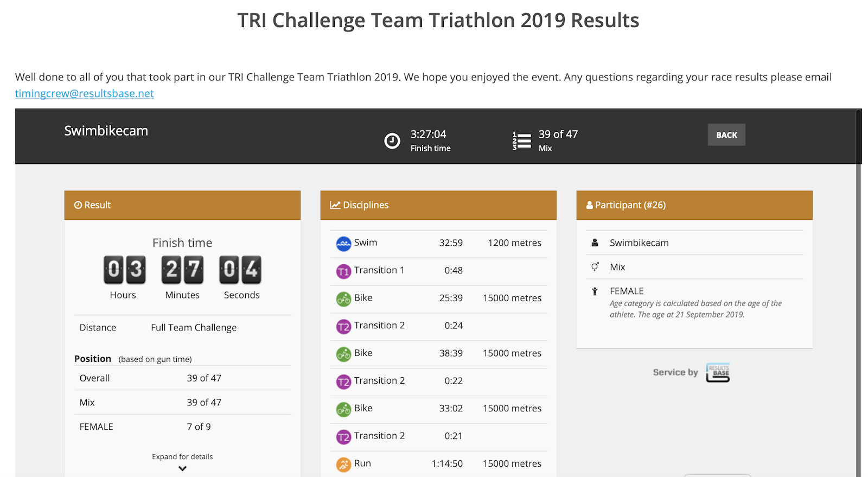Click the Results Base service logo
Screen dimensions: 868x477
tap(718, 373)
